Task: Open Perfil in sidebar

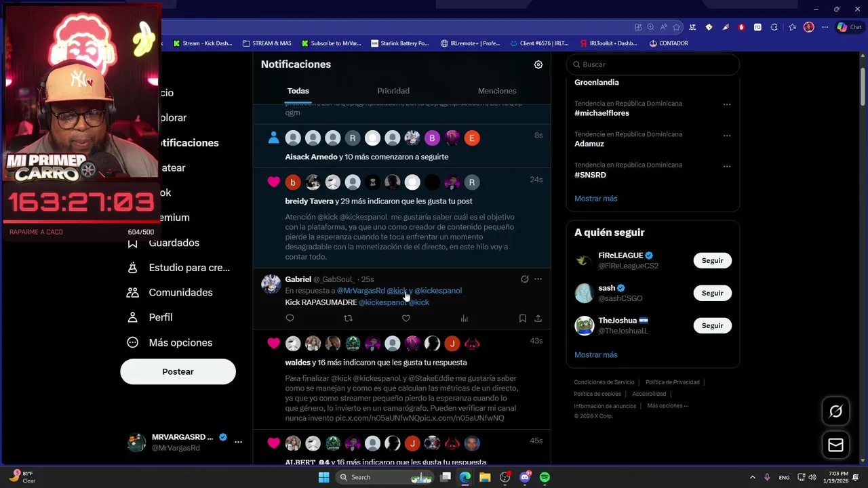Action: (x=151, y=317)
